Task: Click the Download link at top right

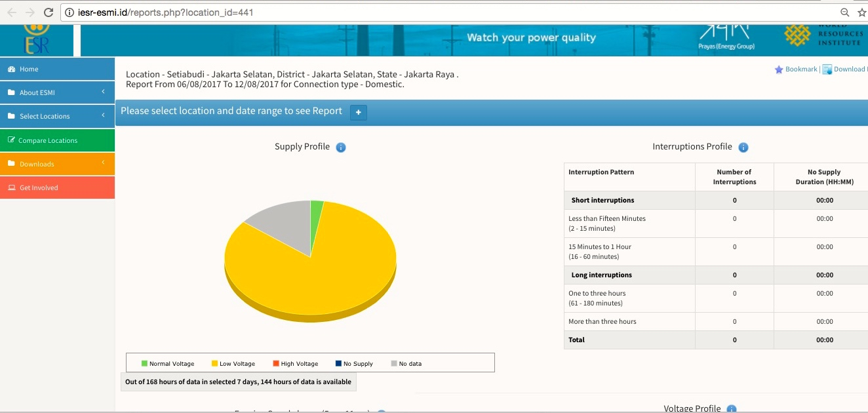Action: tap(848, 69)
